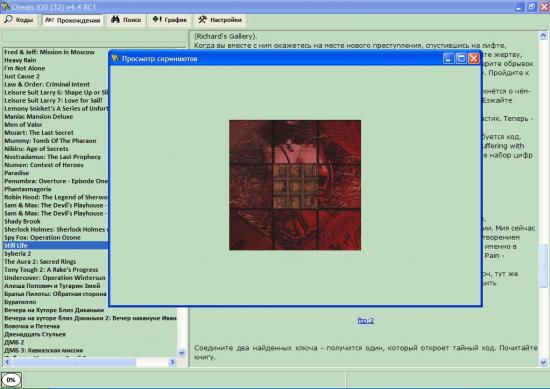The height and width of the screenshot is (389, 550).
Task: Select Nibiru: Age of Secrets
Action: pyautogui.click(x=36, y=149)
